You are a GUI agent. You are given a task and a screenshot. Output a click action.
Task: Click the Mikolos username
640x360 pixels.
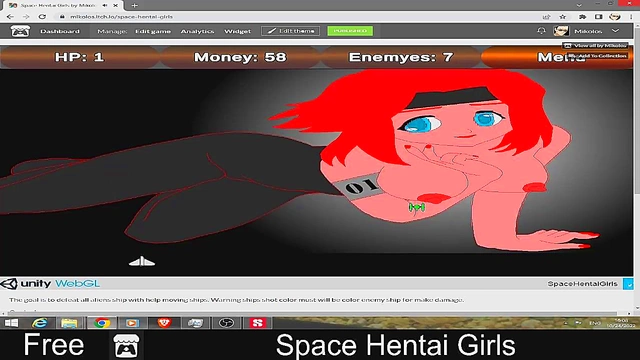588,31
